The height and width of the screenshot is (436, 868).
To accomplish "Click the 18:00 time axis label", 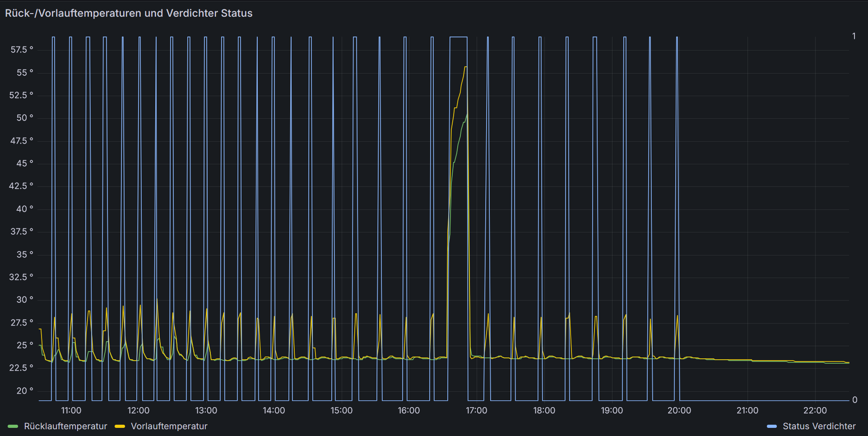I will click(544, 410).
